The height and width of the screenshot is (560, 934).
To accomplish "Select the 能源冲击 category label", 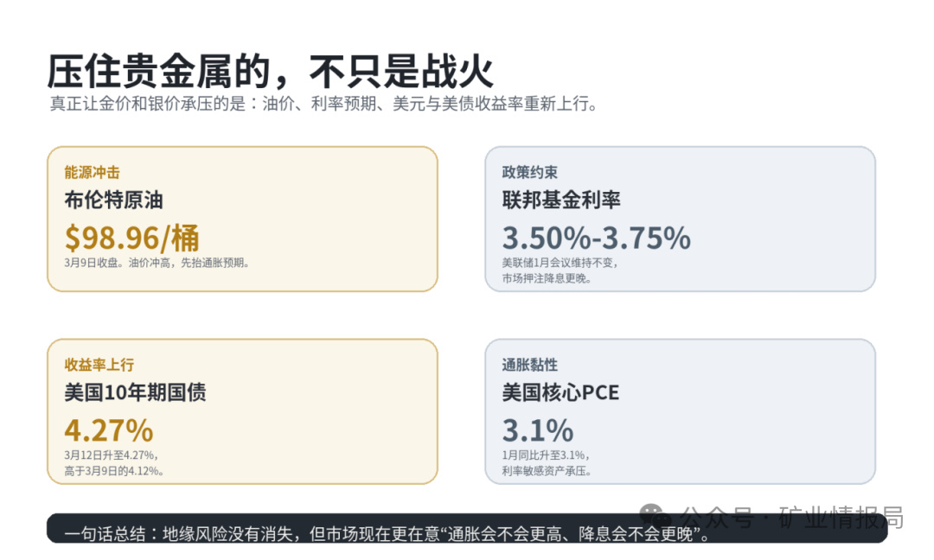I will 93,173.
